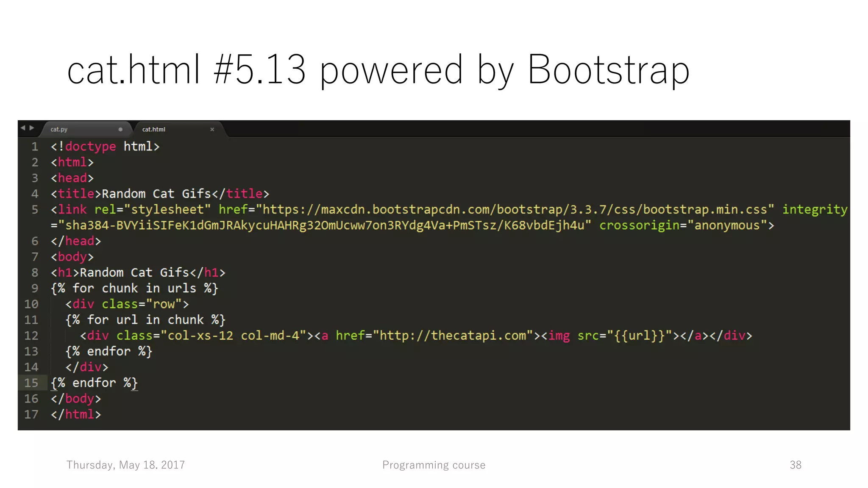Click the slide title 'cat.html #5.13 powered by Bootstrap'
This screenshot has width=868, height=488.
pos(378,70)
